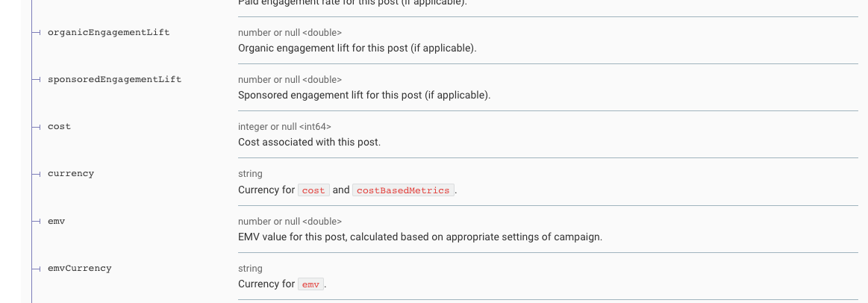Image resolution: width=868 pixels, height=303 pixels.
Task: Click the cost property name in the schema tree
Action: point(59,127)
